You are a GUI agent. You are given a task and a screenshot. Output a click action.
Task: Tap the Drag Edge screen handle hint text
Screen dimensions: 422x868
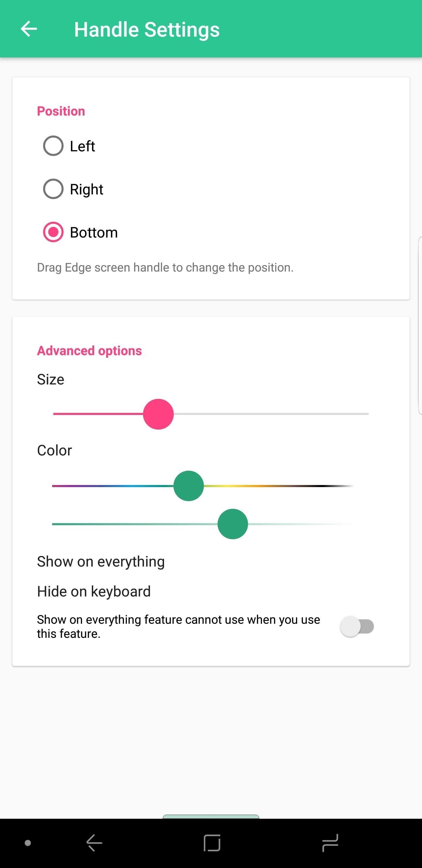click(165, 267)
